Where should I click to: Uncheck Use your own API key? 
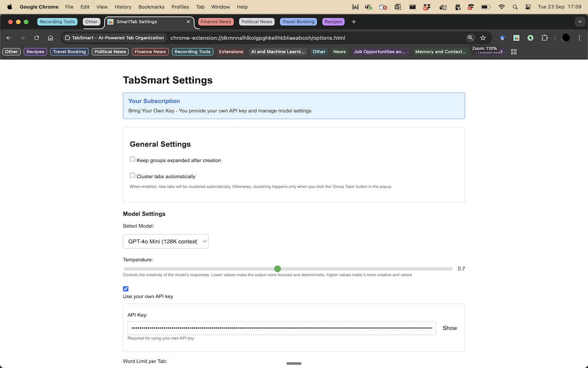coord(125,288)
